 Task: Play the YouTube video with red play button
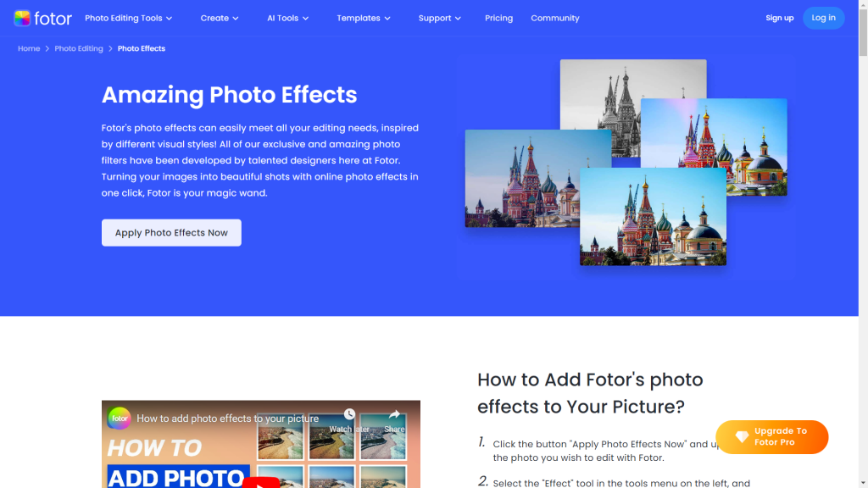click(261, 482)
